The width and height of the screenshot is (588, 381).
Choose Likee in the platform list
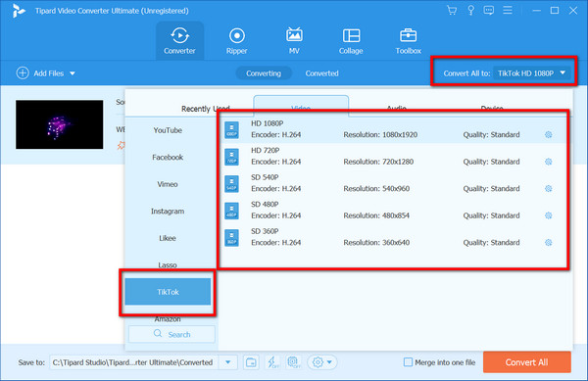168,238
